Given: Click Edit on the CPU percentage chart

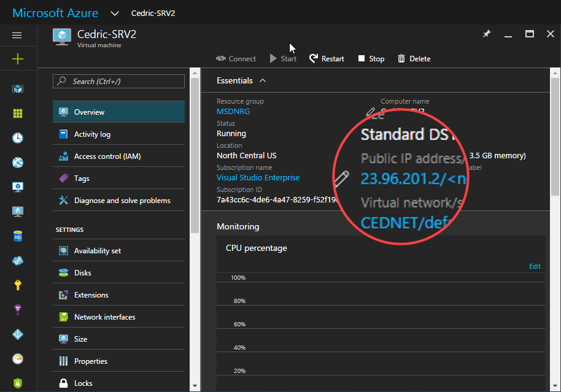Looking at the screenshot, I should 535,266.
